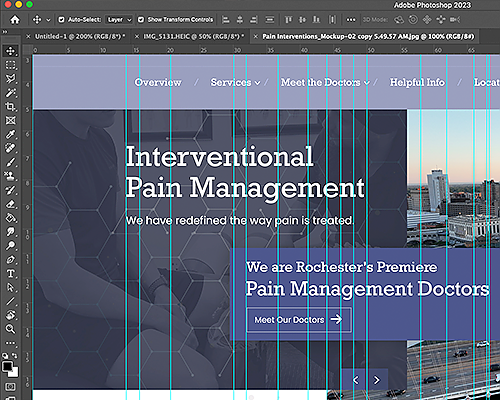Click the white background color swatch

tap(15, 373)
